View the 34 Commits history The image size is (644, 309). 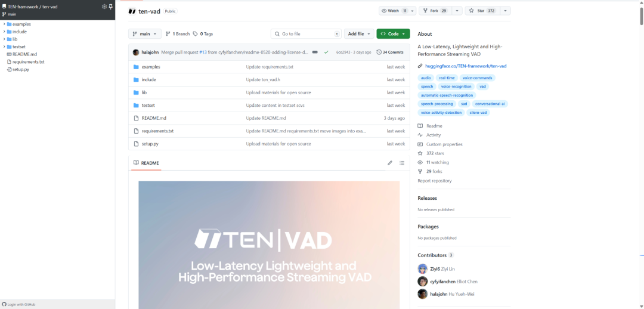coord(390,52)
